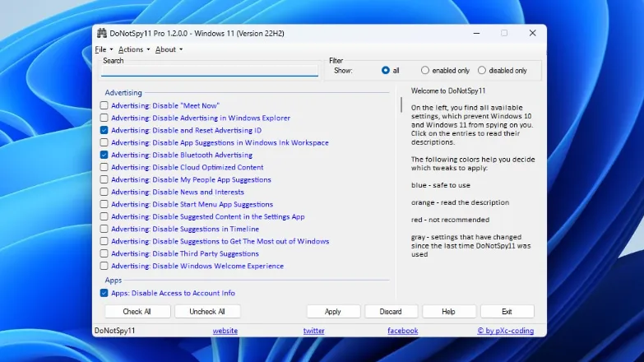This screenshot has height=362, width=644.
Task: Check Disable Start Menu App Suggestions
Action: point(104,204)
